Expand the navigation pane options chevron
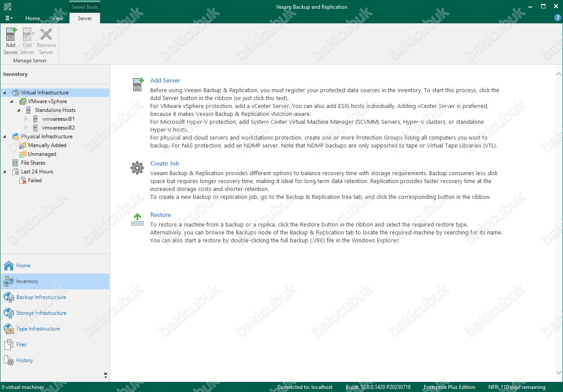The height and width of the screenshot is (392, 563). [x=105, y=375]
